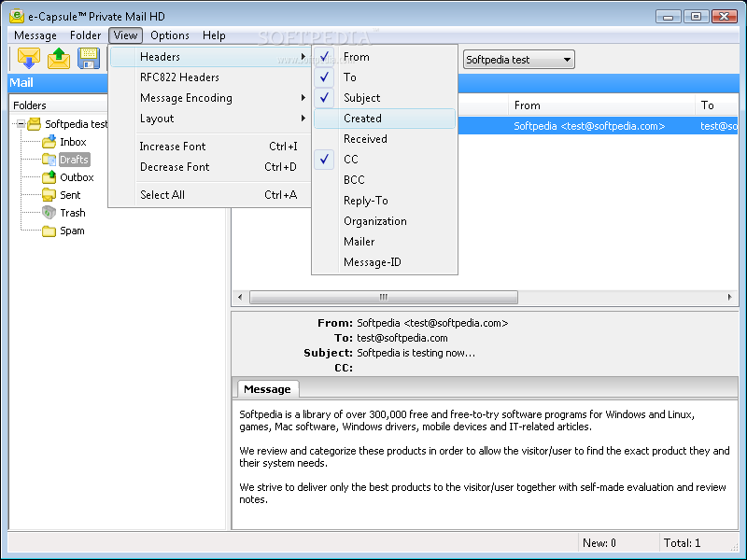Enable the Received header column

pyautogui.click(x=385, y=138)
